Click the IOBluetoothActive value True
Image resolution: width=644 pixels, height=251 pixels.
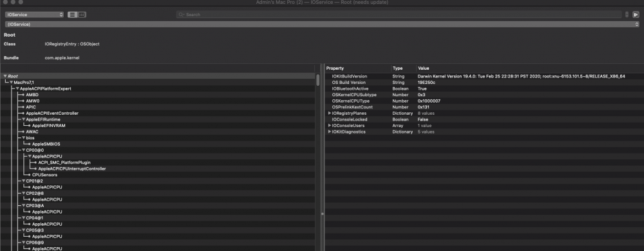point(422,88)
